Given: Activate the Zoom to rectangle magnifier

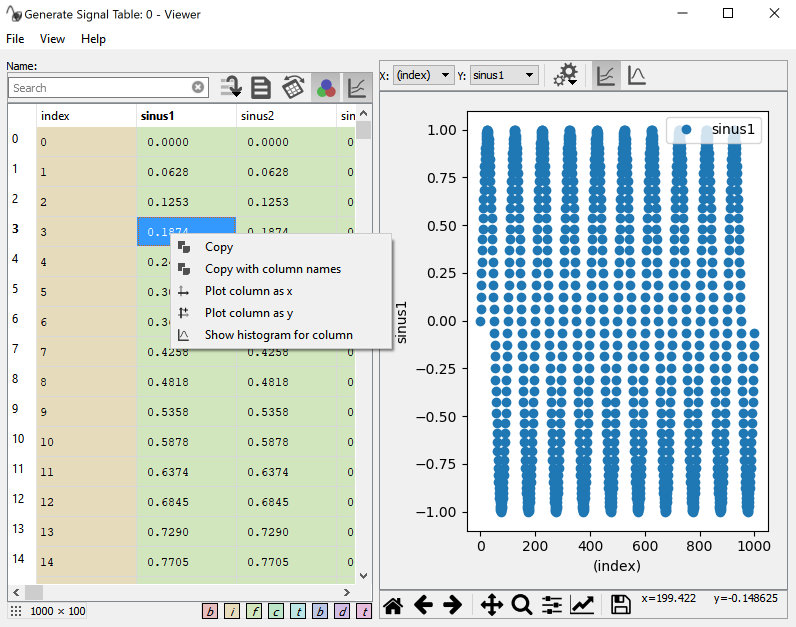Looking at the screenshot, I should click(x=521, y=604).
